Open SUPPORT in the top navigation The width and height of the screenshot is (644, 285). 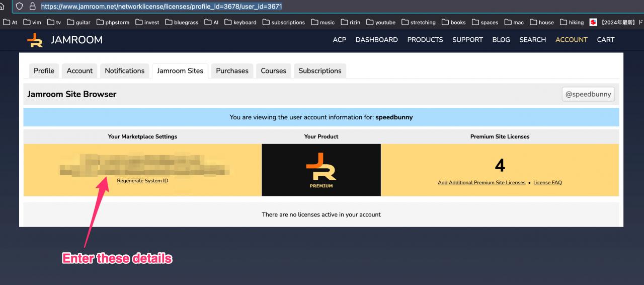467,40
